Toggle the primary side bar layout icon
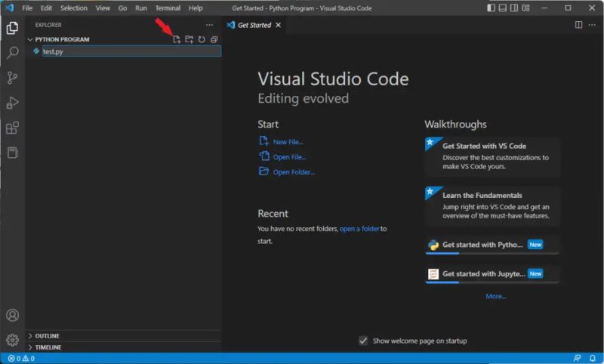 click(x=492, y=8)
